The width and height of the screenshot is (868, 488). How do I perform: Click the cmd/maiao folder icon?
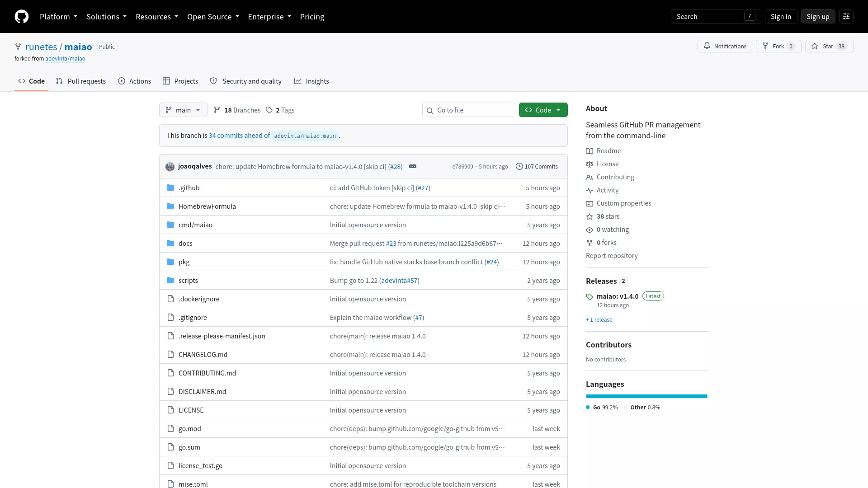[170, 225]
